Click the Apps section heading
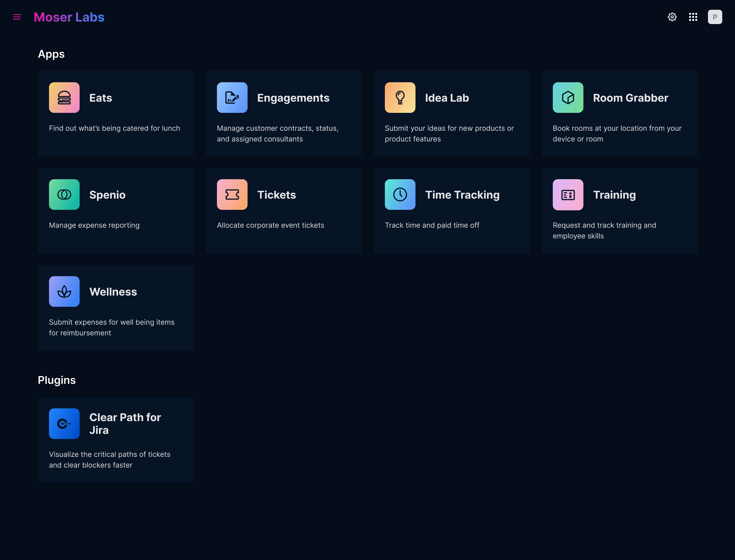This screenshot has width=735, height=560. (51, 54)
